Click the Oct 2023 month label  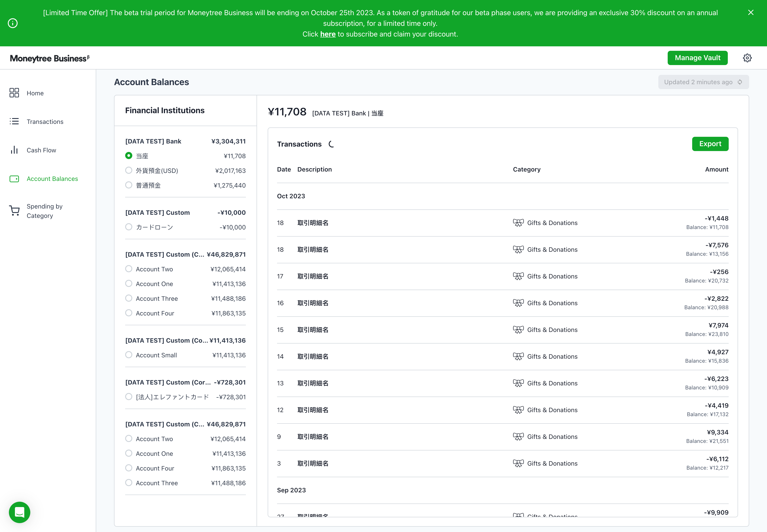point(291,196)
